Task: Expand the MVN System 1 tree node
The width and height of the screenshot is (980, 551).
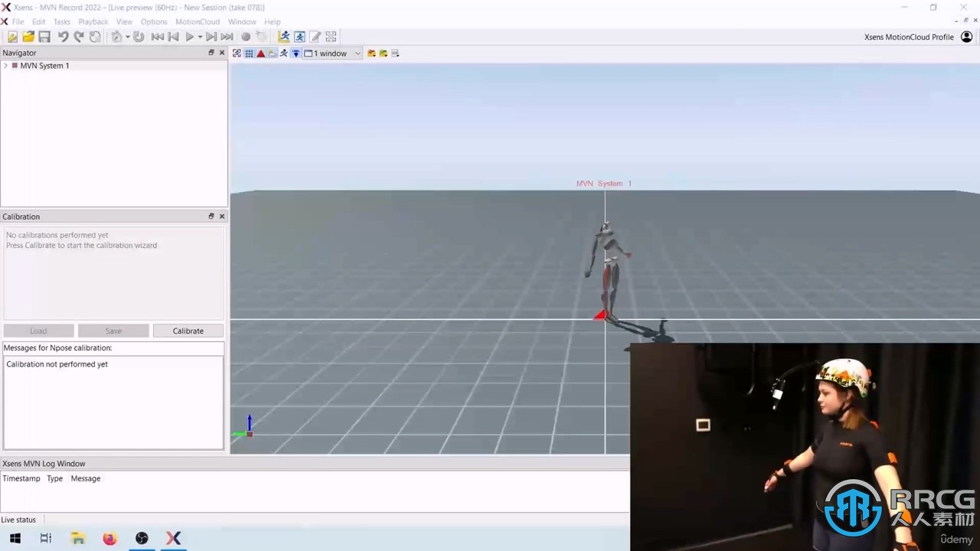Action: pyautogui.click(x=5, y=66)
